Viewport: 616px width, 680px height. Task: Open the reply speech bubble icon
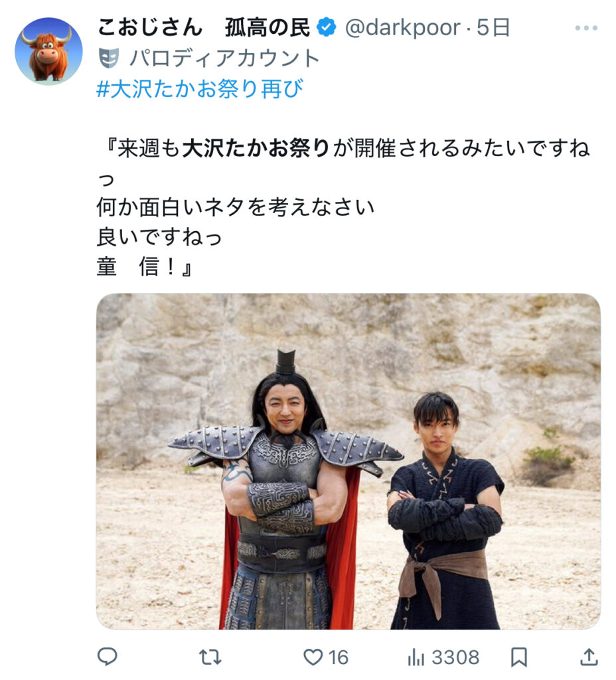tap(107, 657)
